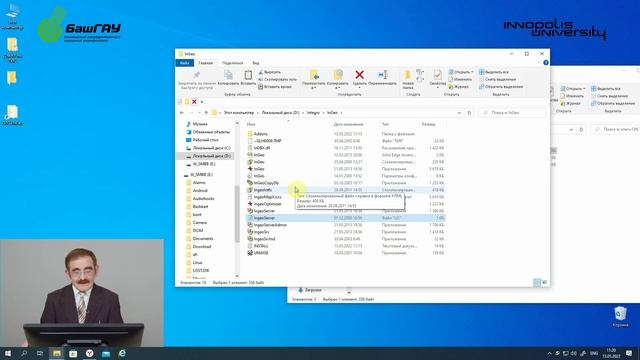Expand the Удалить dropdown arrow
Image resolution: width=640 pixels, height=360 pixels.
[360, 87]
